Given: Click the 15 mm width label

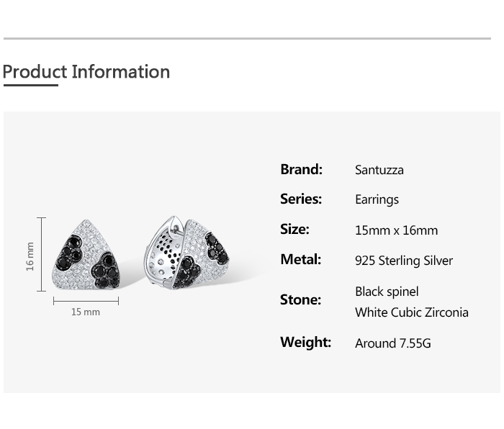Looking at the screenshot, I should (x=86, y=312).
